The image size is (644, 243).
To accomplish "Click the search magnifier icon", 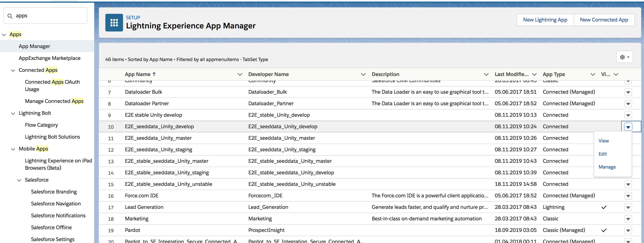I will point(10,16).
